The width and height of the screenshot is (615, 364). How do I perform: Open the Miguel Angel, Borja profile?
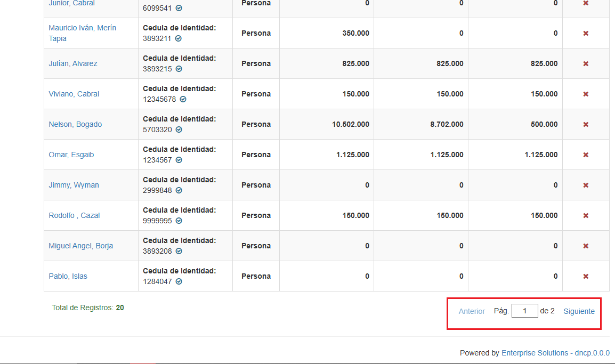tap(80, 246)
